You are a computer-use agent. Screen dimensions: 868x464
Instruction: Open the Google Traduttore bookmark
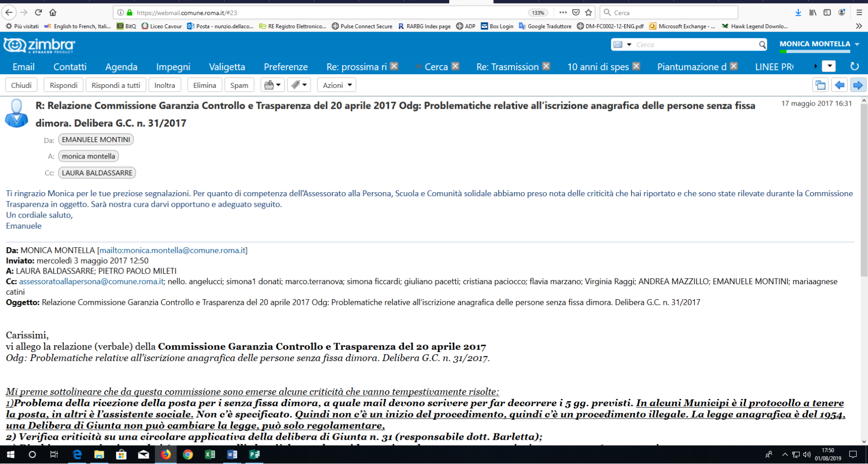(545, 26)
